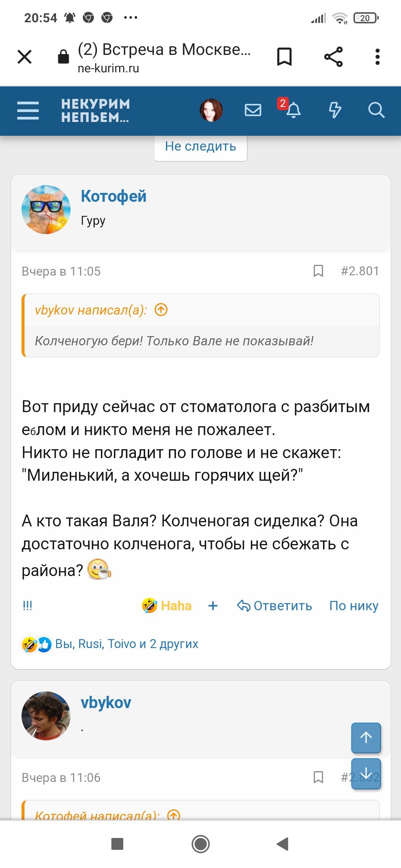The height and width of the screenshot is (868, 401).
Task: Toggle bookmark on vbykov's post
Action: [318, 777]
